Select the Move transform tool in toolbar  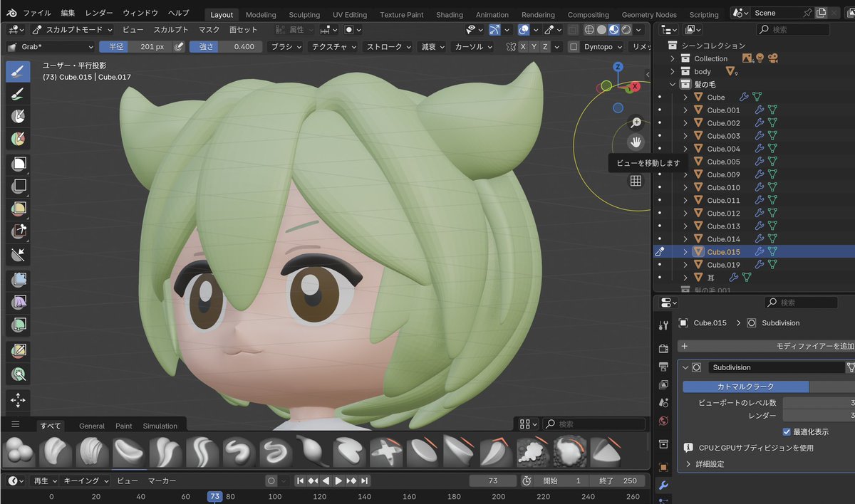coord(19,400)
